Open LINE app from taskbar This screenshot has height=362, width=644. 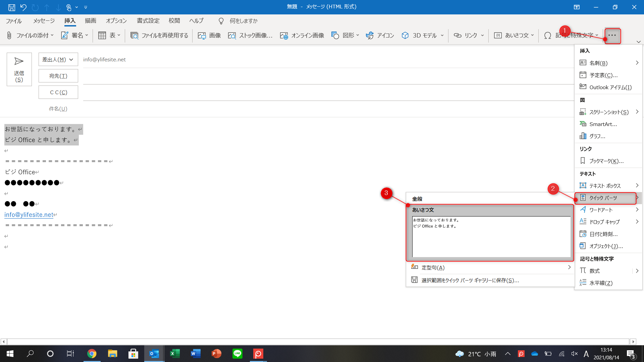[x=237, y=354]
